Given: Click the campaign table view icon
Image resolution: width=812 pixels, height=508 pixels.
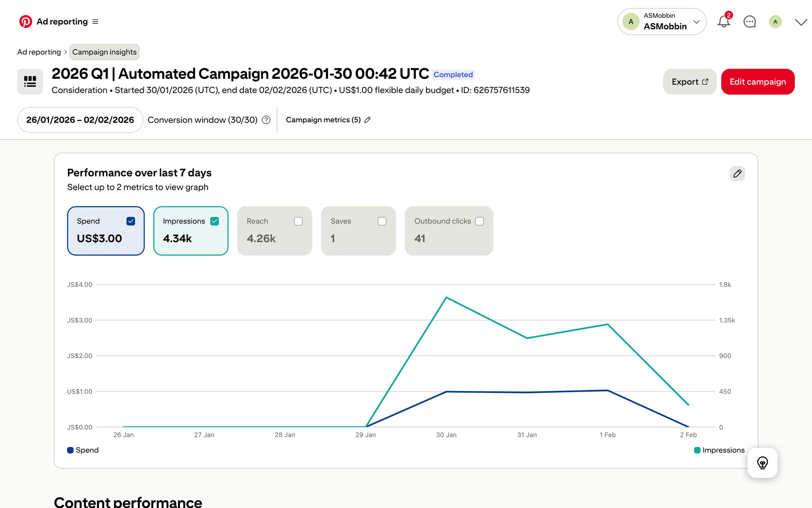Looking at the screenshot, I should (x=30, y=82).
